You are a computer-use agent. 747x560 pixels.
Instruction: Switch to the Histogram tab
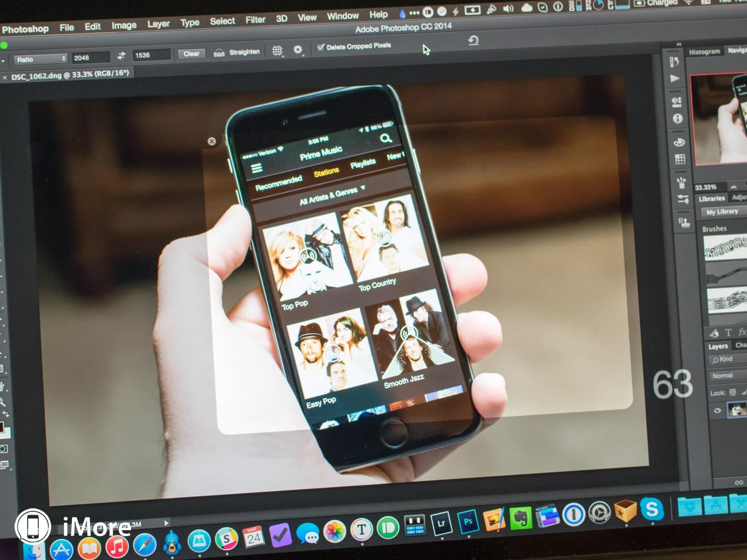(705, 52)
